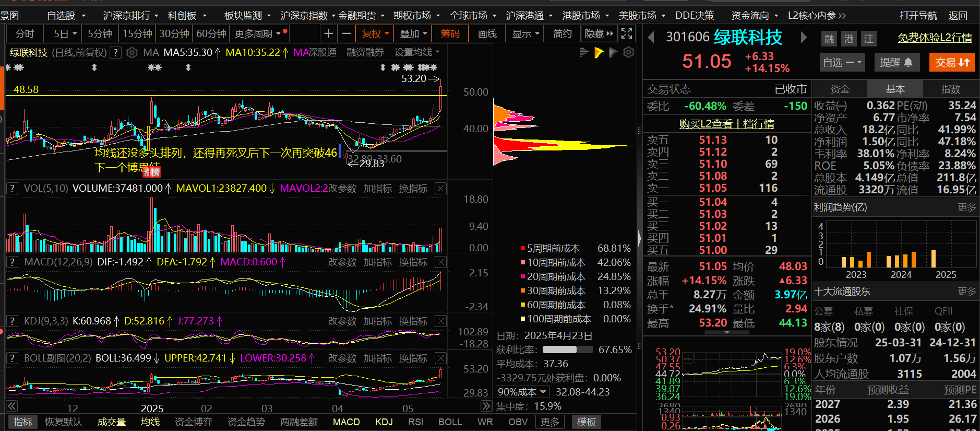The height and width of the screenshot is (431, 980).
Task: Toggle 画线 drawing mode
Action: tap(487, 34)
